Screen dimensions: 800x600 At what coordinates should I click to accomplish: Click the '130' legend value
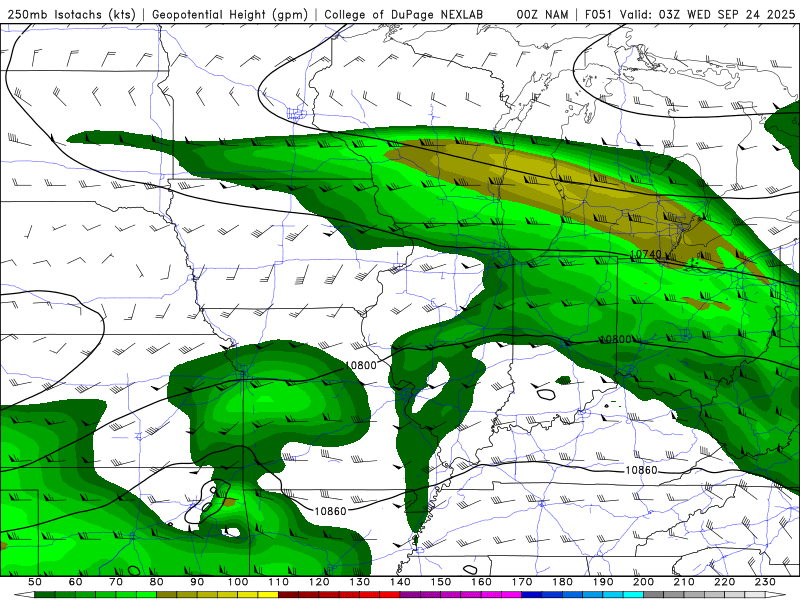pyautogui.click(x=360, y=582)
